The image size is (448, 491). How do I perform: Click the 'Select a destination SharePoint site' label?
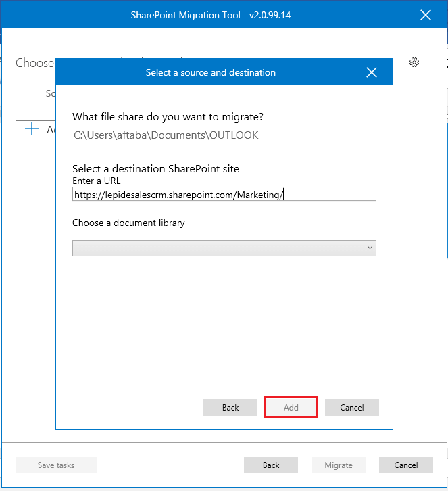(x=156, y=169)
